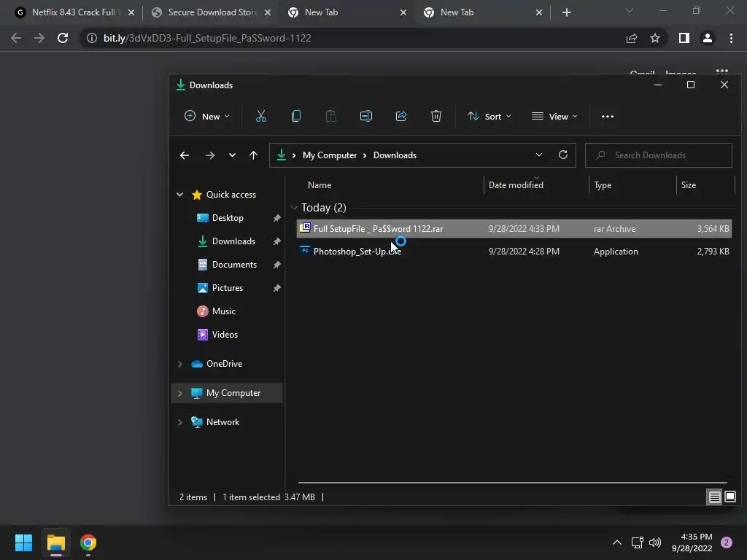Open a new Chrome tab
This screenshot has width=747, height=560.
(566, 12)
